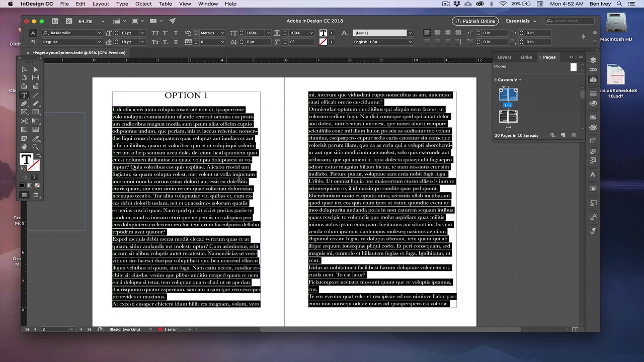The image size is (644, 362).
Task: Open the 64.7% zoom level dropdown
Action: 103,21
